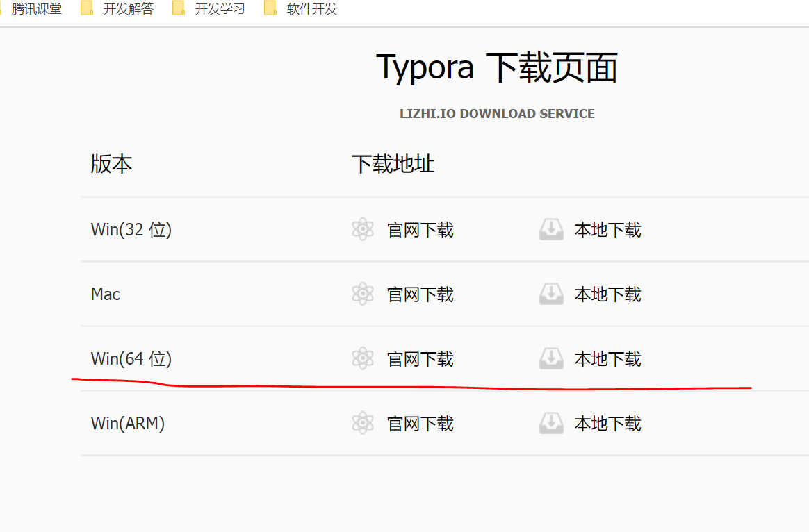Screen dimensions: 809x532
Task: Open 官网下载 link for Mac
Action: (420, 294)
